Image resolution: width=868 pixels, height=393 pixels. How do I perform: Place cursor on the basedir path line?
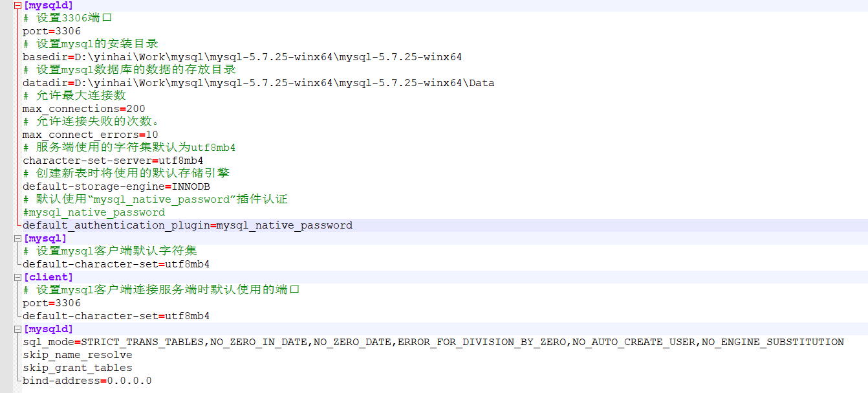click(x=243, y=57)
